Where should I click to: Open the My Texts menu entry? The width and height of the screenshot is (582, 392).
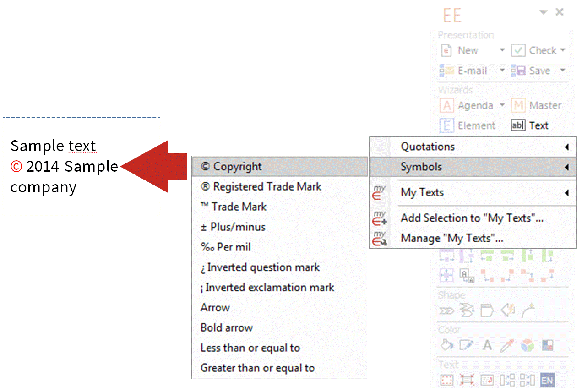coord(473,193)
